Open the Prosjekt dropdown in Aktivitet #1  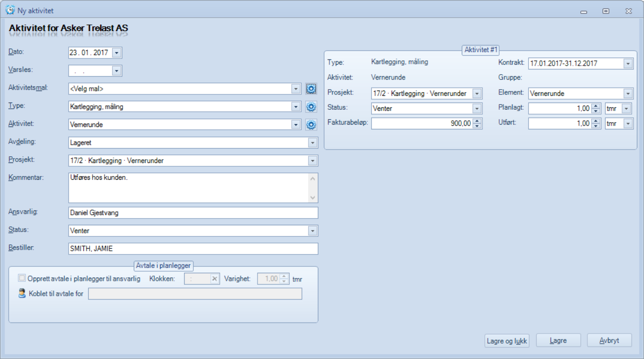tap(477, 93)
